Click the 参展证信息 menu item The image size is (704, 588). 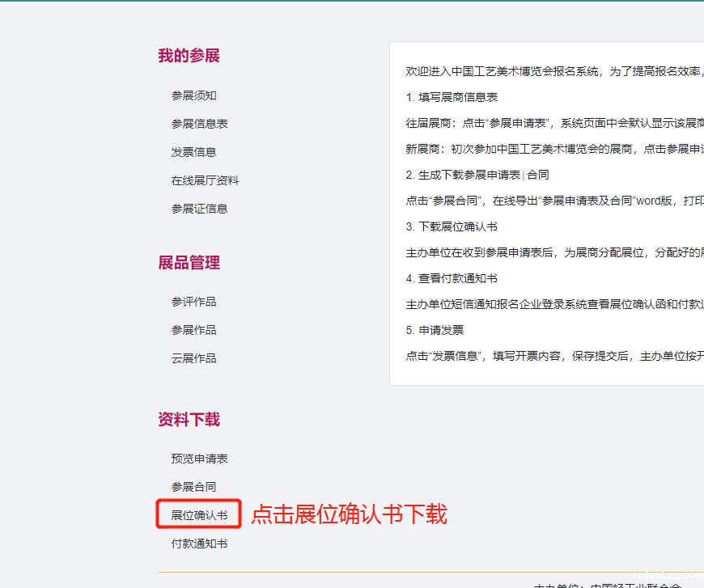[x=199, y=209]
